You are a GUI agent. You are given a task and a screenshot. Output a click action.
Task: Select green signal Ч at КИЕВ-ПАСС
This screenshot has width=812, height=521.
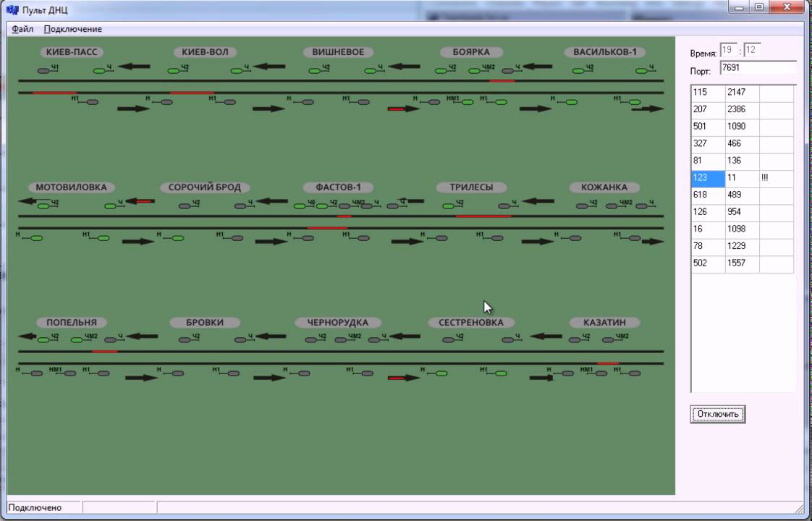click(100, 70)
